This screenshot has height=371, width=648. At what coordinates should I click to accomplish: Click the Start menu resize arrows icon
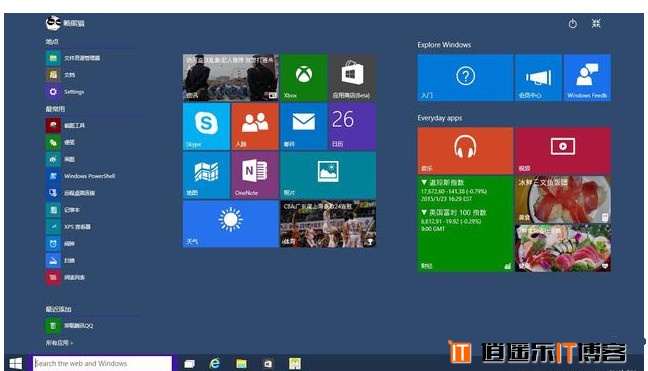pos(596,24)
